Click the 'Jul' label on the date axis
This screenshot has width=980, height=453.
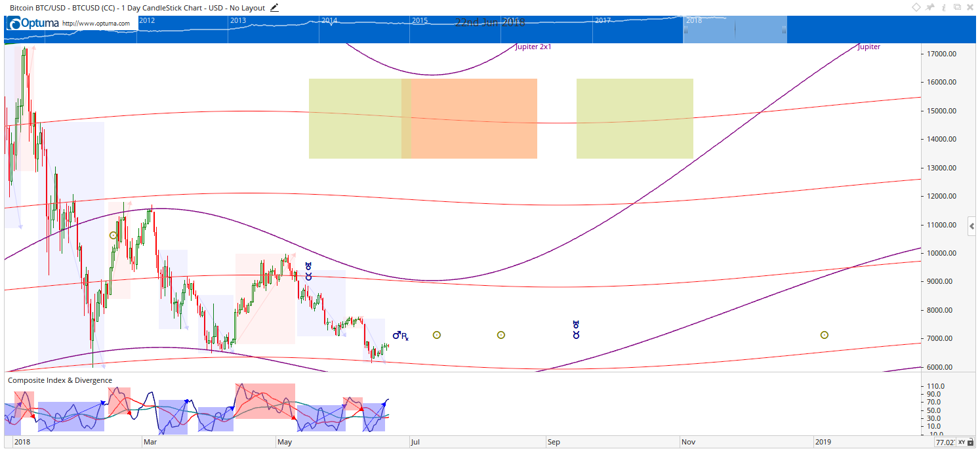[x=415, y=442]
